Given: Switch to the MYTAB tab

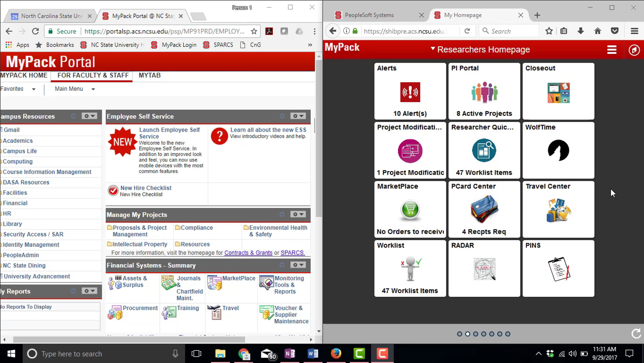Looking at the screenshot, I should tap(149, 75).
